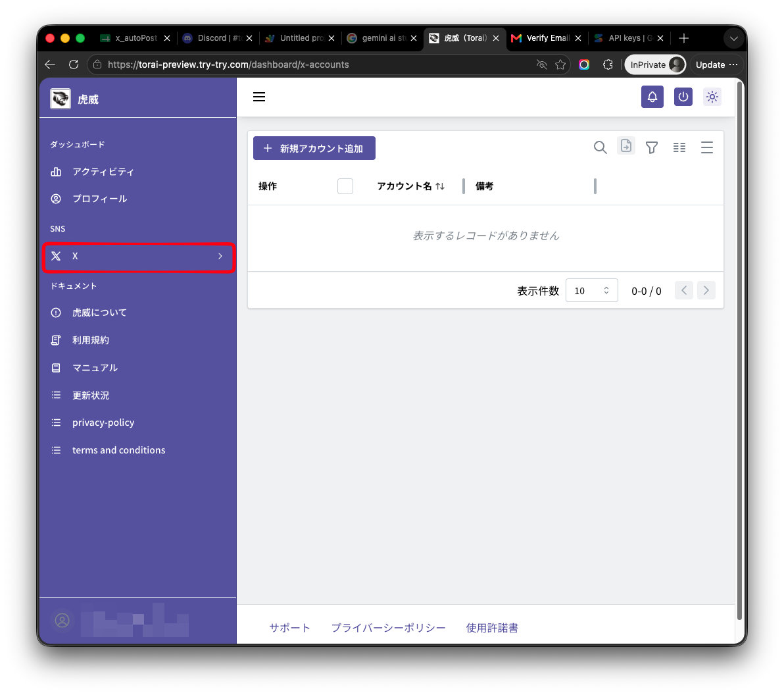This screenshot has width=784, height=695.
Task: Go to next page arrow
Action: [x=706, y=290]
